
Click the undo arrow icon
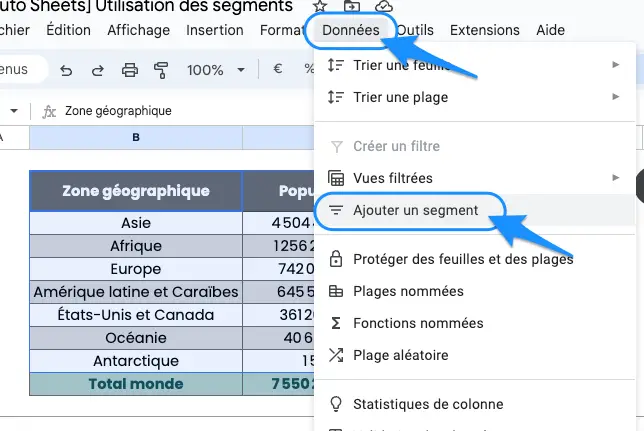pos(66,70)
